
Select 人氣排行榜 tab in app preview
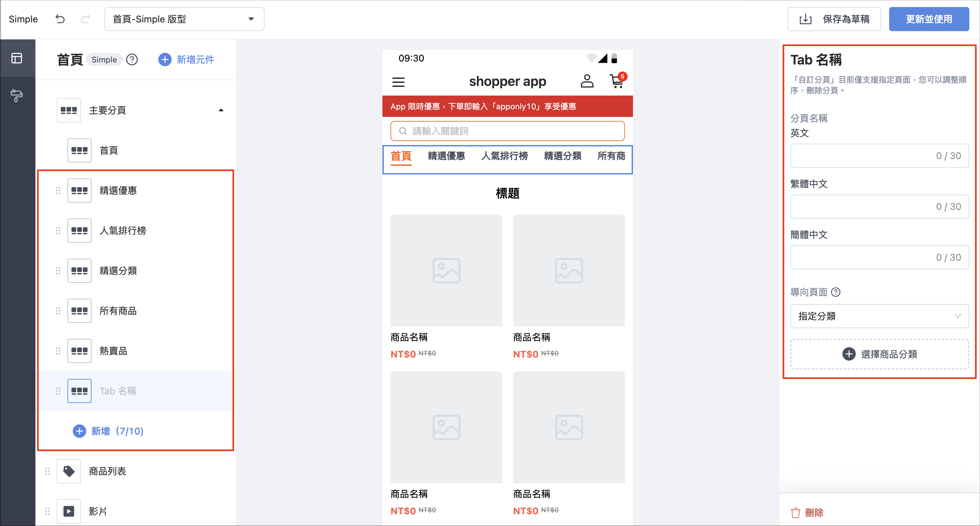[x=504, y=156]
